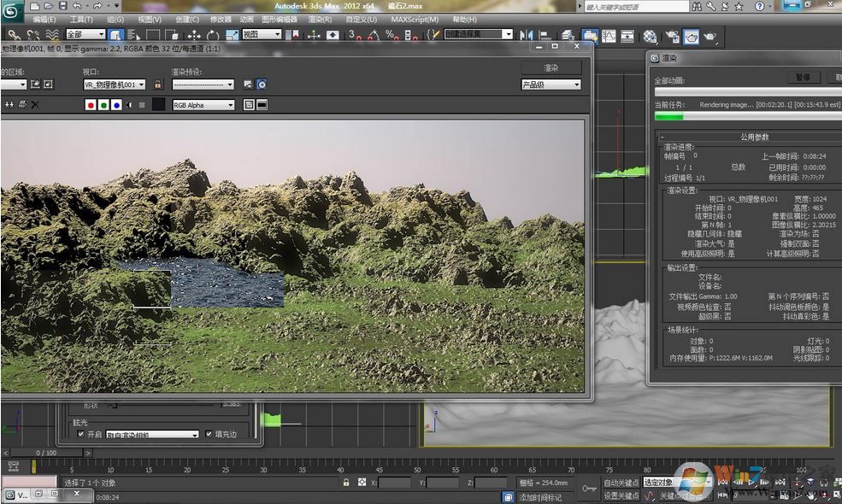Select the Move transform tool
842x504 pixels.
(194, 35)
